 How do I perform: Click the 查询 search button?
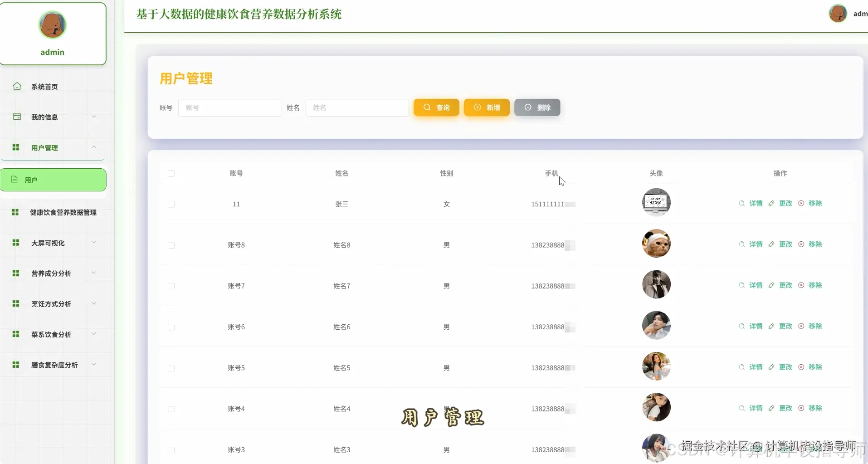[436, 107]
